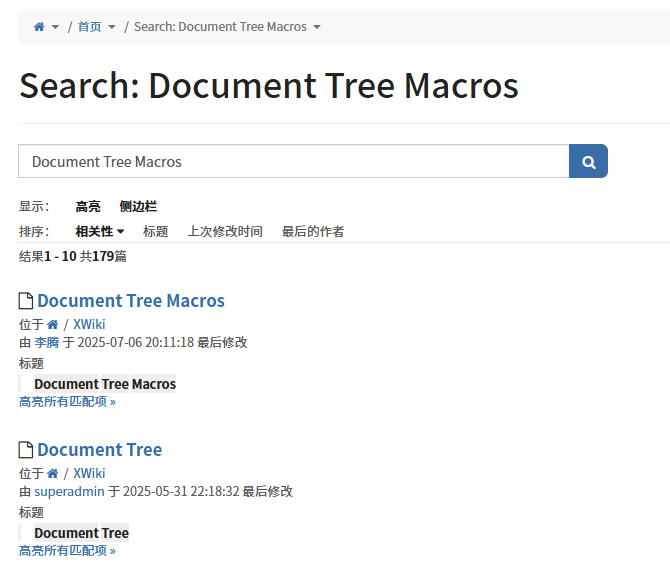Viewport: 670px width, 573px height.
Task: Toggle the 高亮 display option
Action: point(88,207)
